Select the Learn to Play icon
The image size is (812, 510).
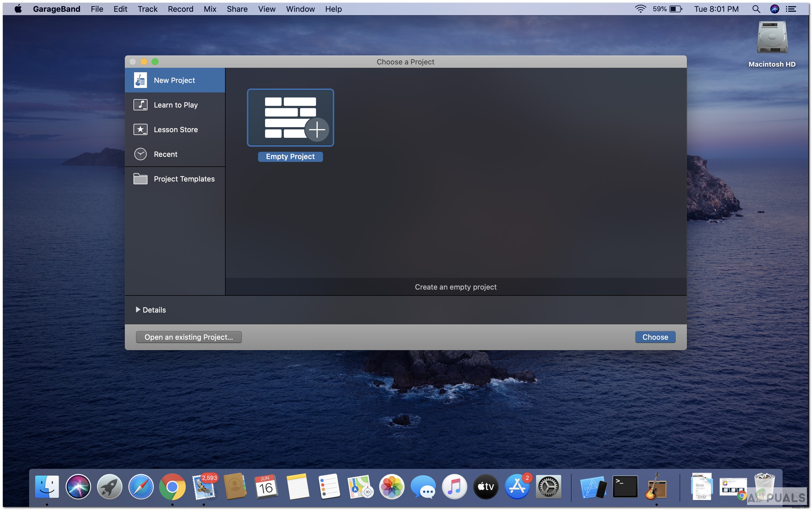coord(141,104)
